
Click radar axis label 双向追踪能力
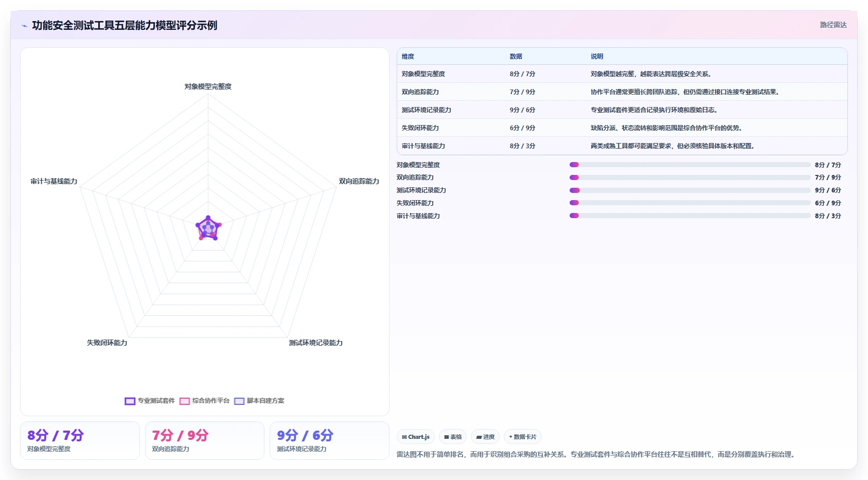[x=359, y=181]
